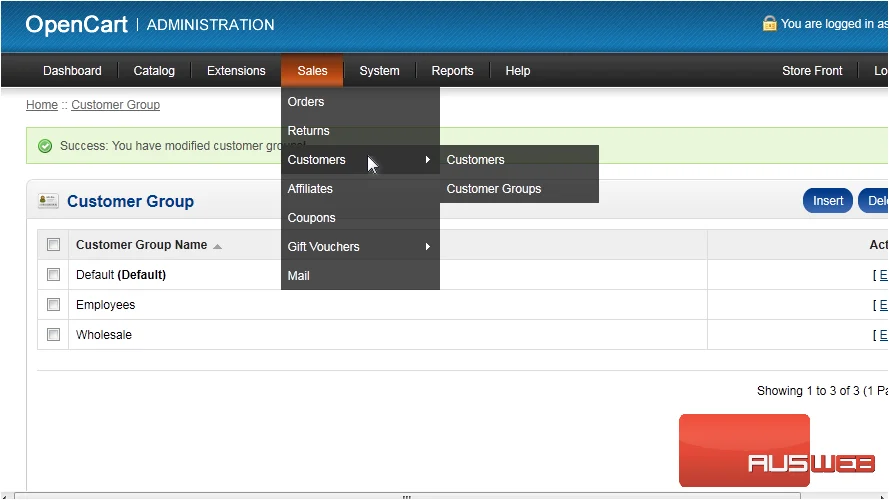Click the OpenCart logo
The image size is (889, 500).
(77, 24)
